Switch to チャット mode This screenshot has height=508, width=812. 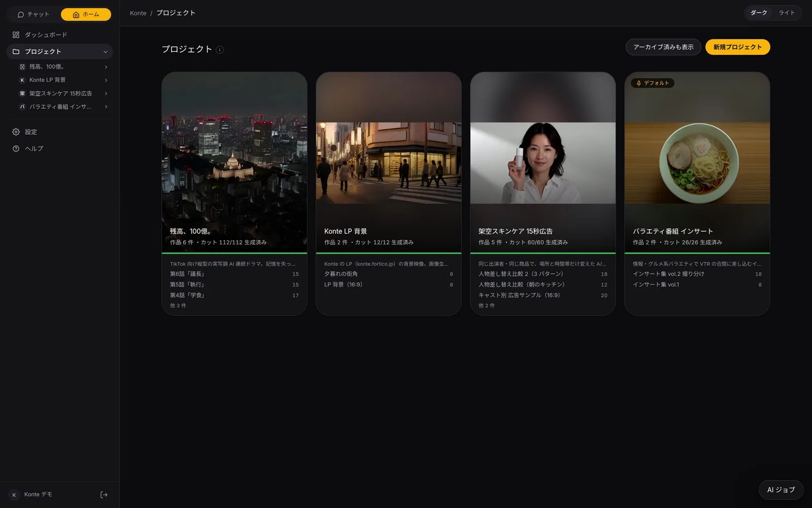(x=33, y=14)
